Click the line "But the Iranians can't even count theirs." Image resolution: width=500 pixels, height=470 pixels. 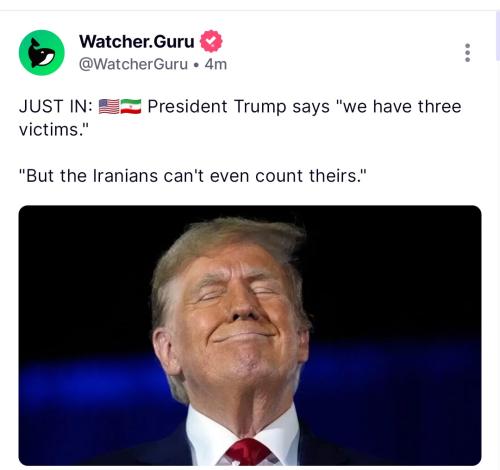pos(193,176)
